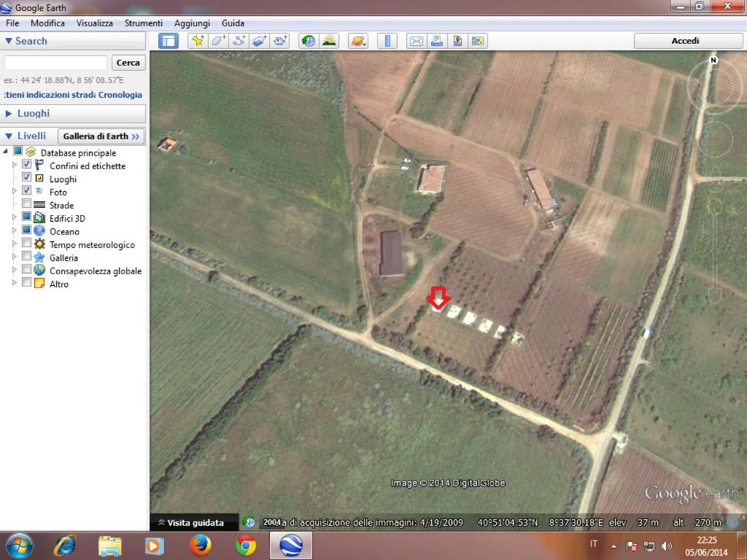Viewport: 747px width, 560px height.
Task: Open Galleria di Earth
Action: click(101, 136)
